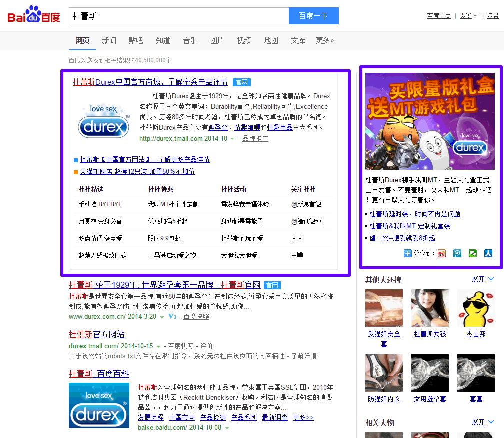The image size is (504, 438).
Task: Open dropdown arrow beside durex.tmall.com 2014-10-15
Action: click(x=159, y=346)
